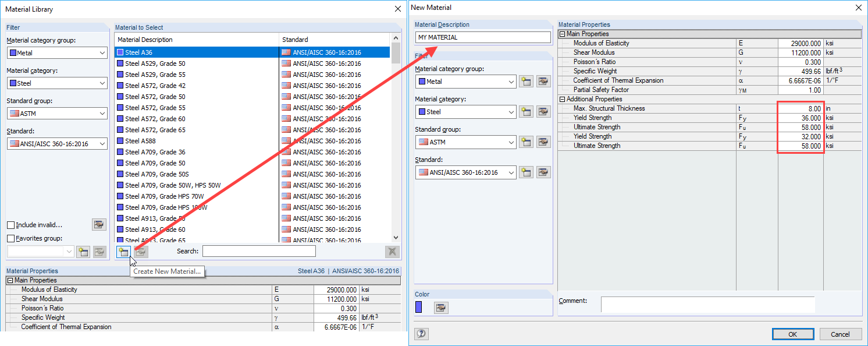Click Modulus of Elasticity value in New Material
The height and width of the screenshot is (346, 868).
(x=801, y=43)
